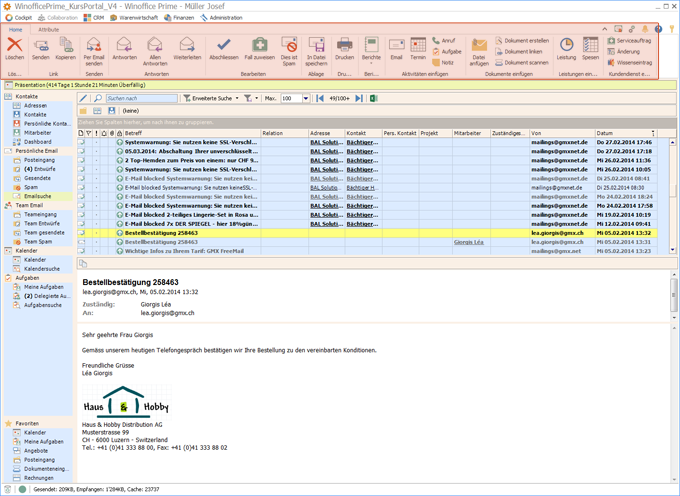The width and height of the screenshot is (680, 496).
Task: Open the Administration menu
Action: point(221,18)
